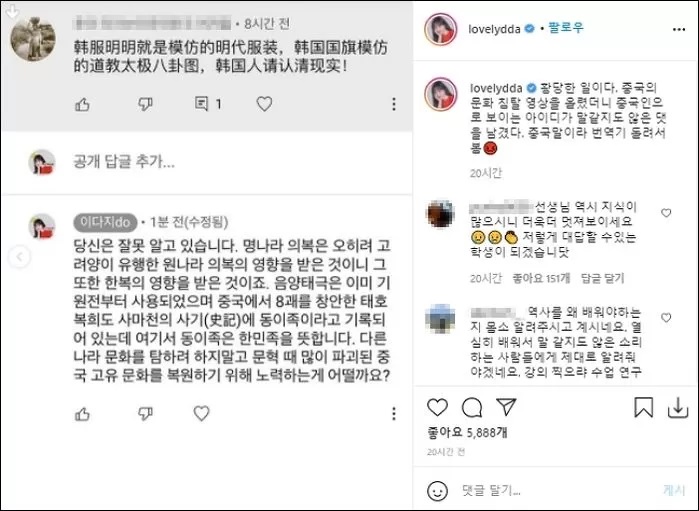699x511 pixels.
Task: Open emoji picker smiley icon
Action: point(437,491)
